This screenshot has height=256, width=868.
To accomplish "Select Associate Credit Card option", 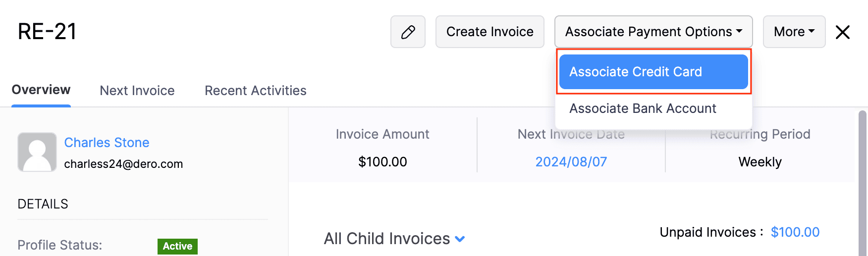I will coord(653,72).
